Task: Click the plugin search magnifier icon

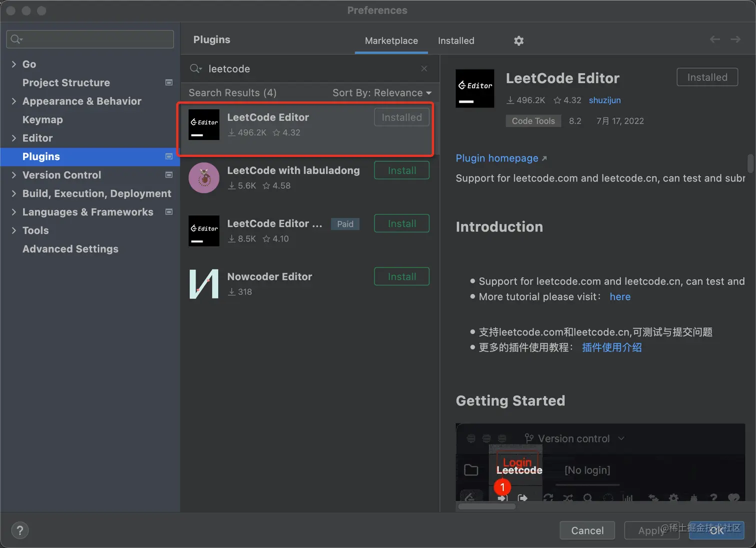Action: pyautogui.click(x=195, y=68)
